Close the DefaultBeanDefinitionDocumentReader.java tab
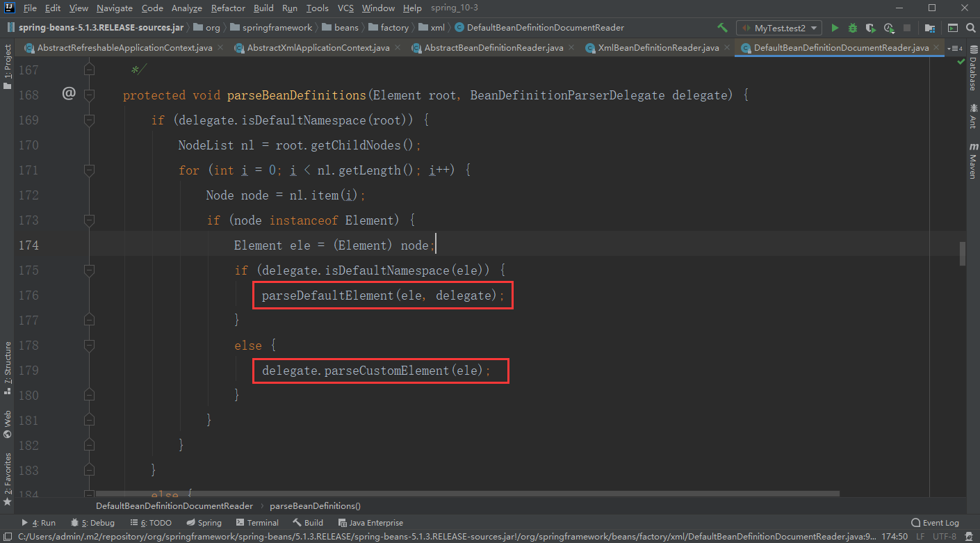The height and width of the screenshot is (543, 980). tap(937, 48)
